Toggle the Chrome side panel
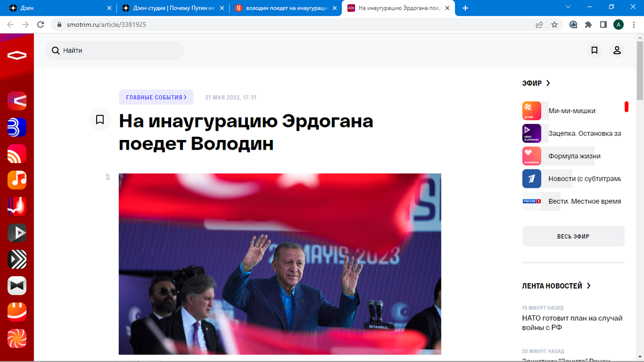The height and width of the screenshot is (362, 644). pyautogui.click(x=603, y=24)
